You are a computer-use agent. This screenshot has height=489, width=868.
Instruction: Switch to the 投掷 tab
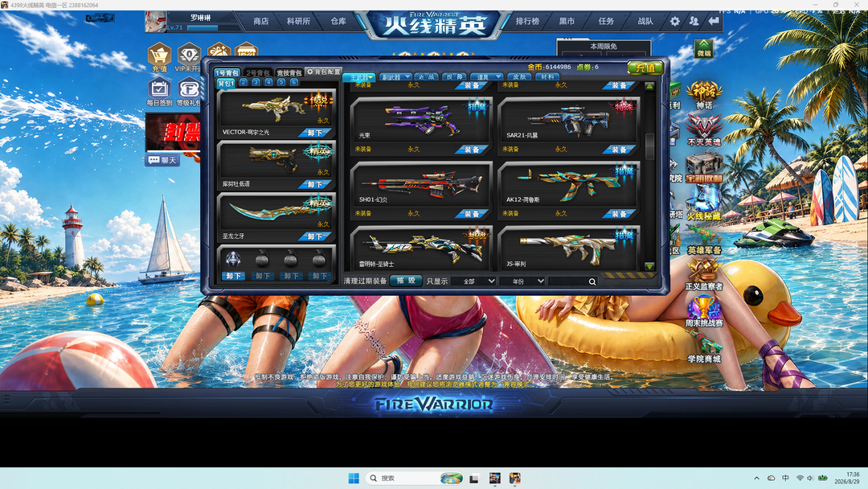pos(454,77)
